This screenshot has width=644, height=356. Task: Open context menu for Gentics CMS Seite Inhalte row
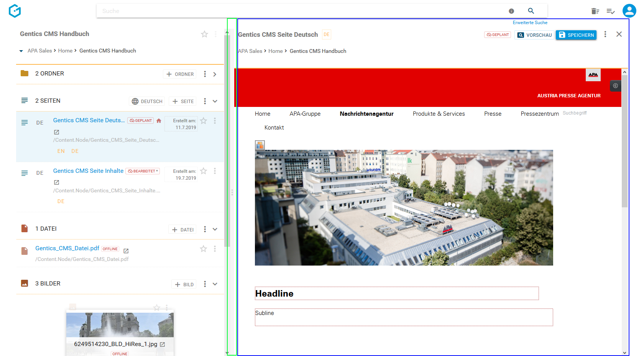click(215, 171)
